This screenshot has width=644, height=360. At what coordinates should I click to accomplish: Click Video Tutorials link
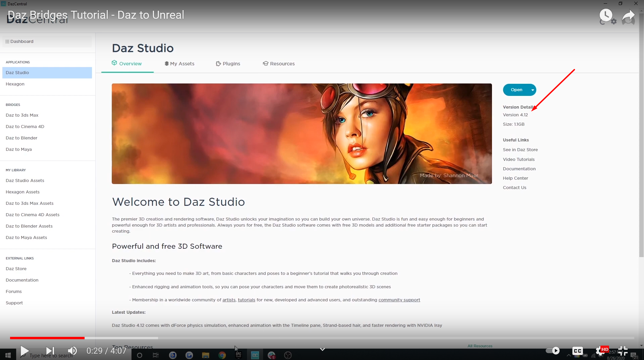(x=519, y=160)
